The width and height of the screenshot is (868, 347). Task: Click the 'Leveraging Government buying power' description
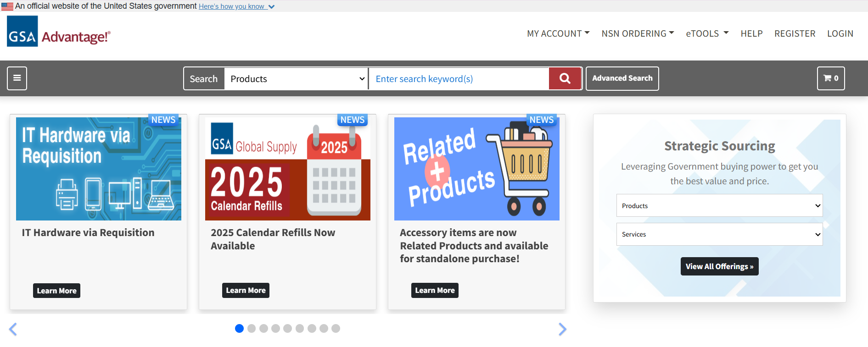[x=719, y=174]
